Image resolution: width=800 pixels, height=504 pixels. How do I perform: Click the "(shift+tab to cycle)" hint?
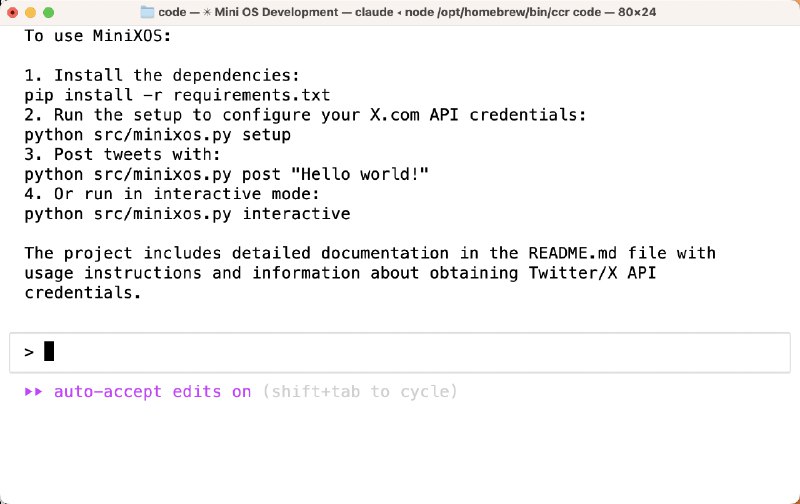360,392
